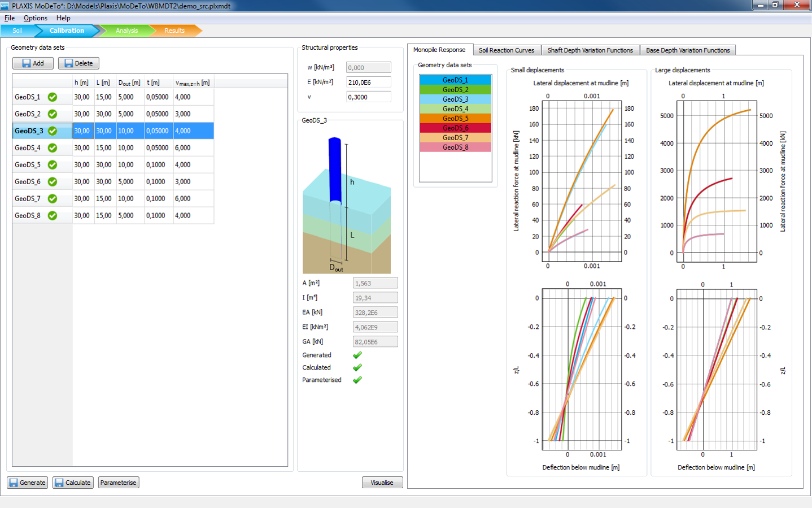Click the Generate button with save icon
Image resolution: width=812 pixels, height=508 pixels.
27,483
